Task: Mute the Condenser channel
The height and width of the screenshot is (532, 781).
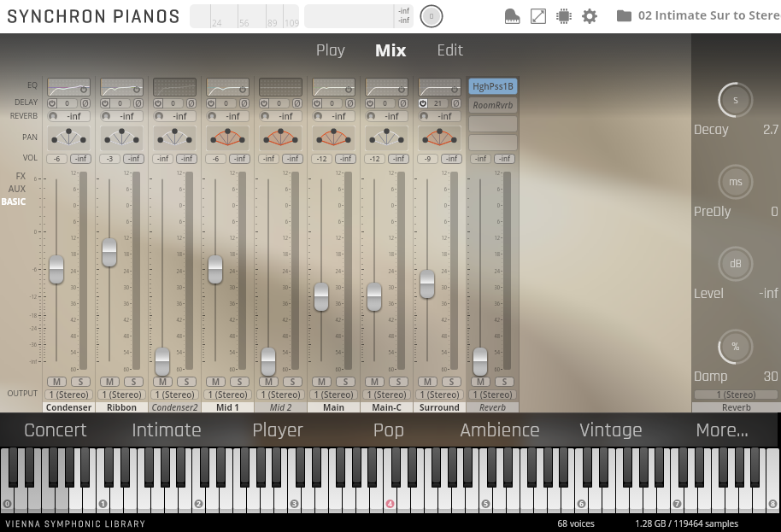Action: 56,382
